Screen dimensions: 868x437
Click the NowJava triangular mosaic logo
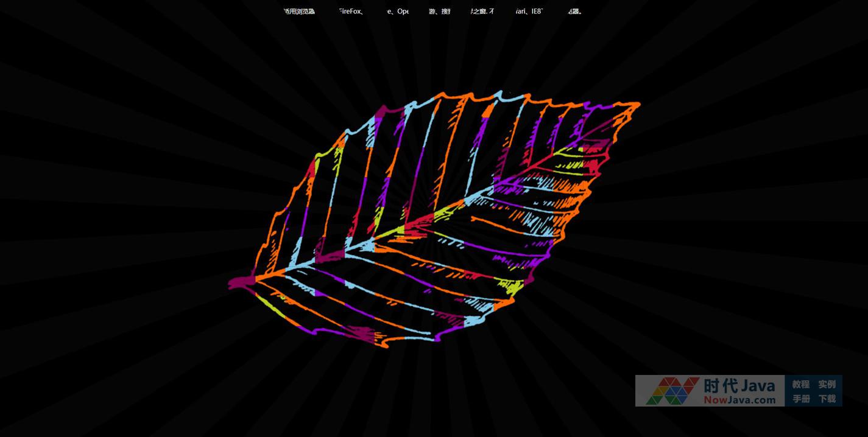click(668, 391)
